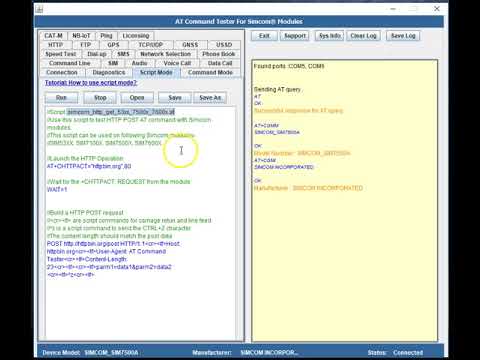This screenshot has height=360, width=480.
Task: Select the Script Mode tab
Action: (156, 72)
